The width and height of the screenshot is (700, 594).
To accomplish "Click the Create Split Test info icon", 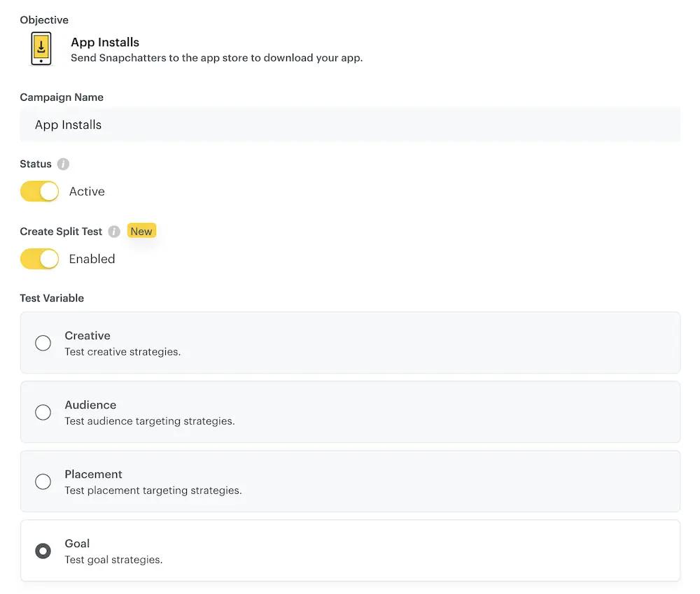I will 114,231.
